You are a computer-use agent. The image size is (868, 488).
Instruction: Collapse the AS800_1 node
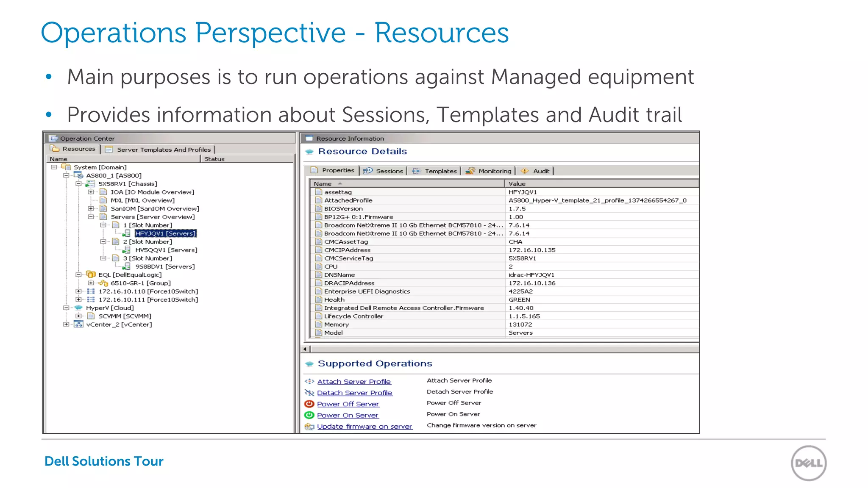[x=66, y=175]
